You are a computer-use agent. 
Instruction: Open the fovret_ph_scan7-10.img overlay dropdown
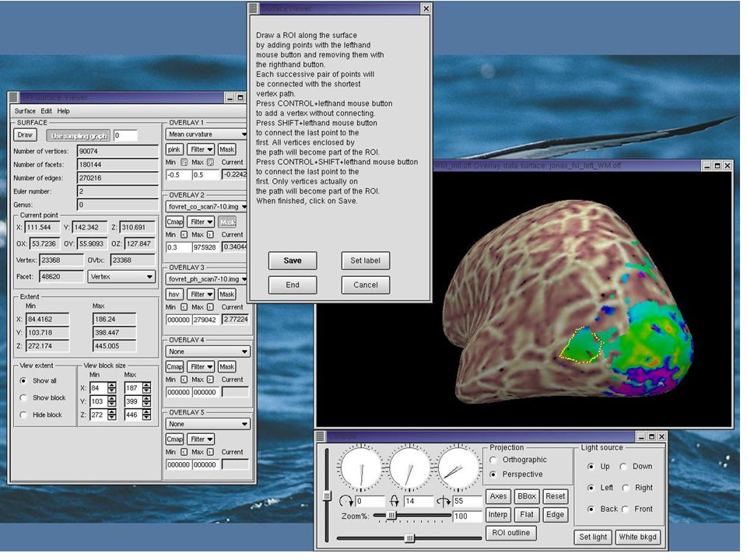[x=207, y=279]
